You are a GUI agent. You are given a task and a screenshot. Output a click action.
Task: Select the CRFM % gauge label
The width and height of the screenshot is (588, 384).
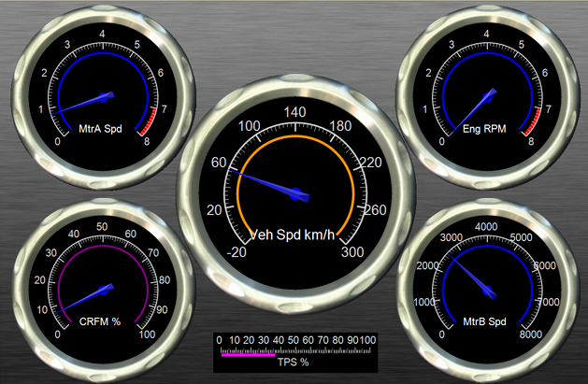pyautogui.click(x=100, y=321)
